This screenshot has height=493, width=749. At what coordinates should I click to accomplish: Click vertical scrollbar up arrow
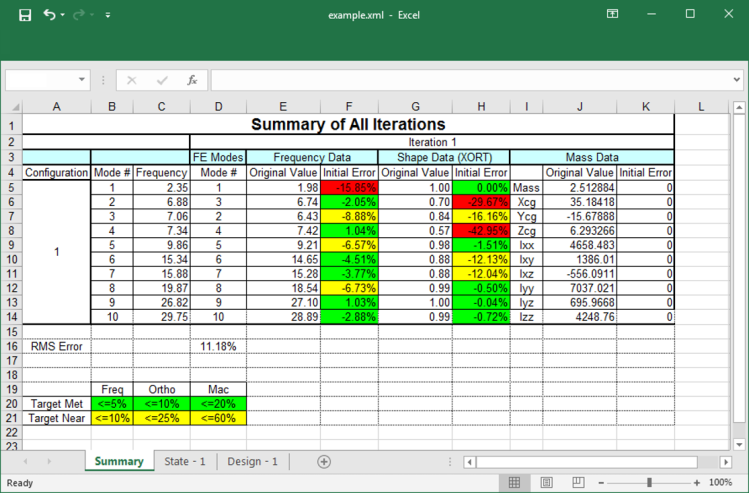pyautogui.click(x=739, y=107)
